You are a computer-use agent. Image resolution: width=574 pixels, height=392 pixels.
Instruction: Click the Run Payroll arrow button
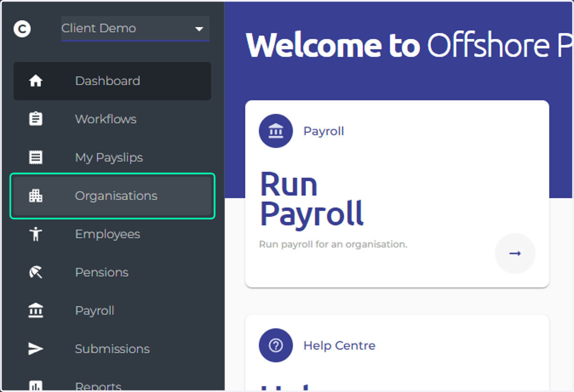point(515,253)
